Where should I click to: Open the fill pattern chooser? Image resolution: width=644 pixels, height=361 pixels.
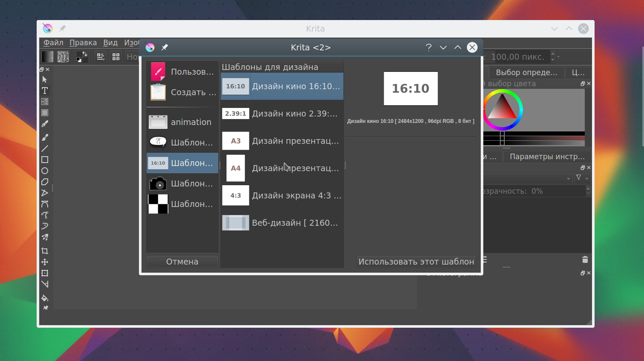pos(63,57)
